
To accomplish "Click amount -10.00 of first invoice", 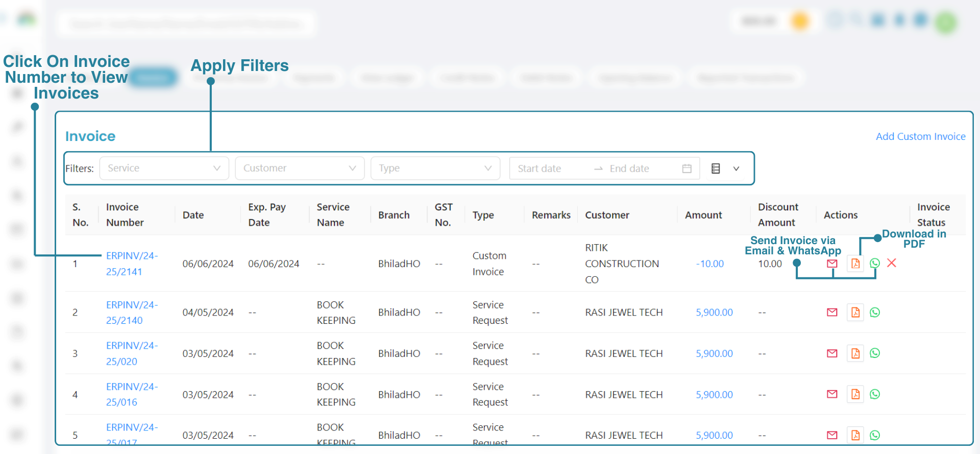I will pyautogui.click(x=709, y=264).
